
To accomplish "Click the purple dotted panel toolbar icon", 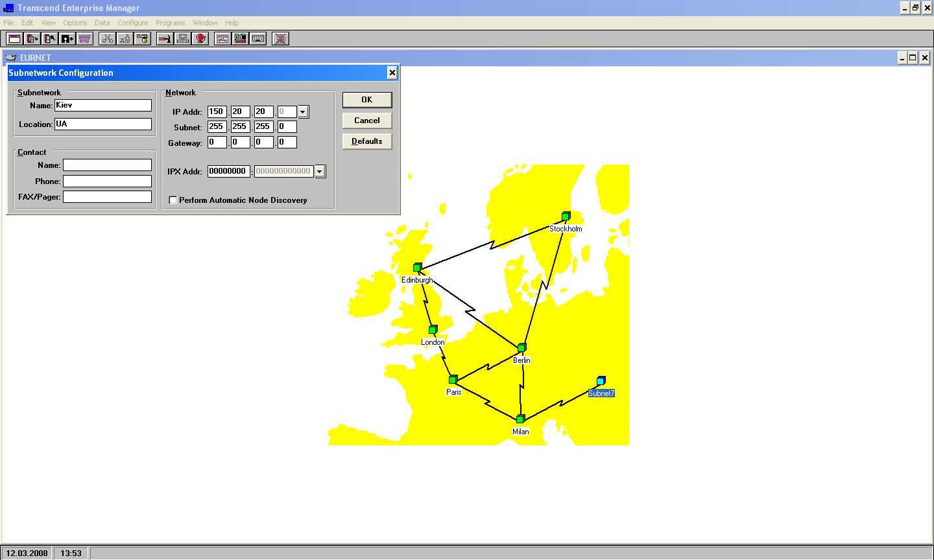I will (x=222, y=39).
